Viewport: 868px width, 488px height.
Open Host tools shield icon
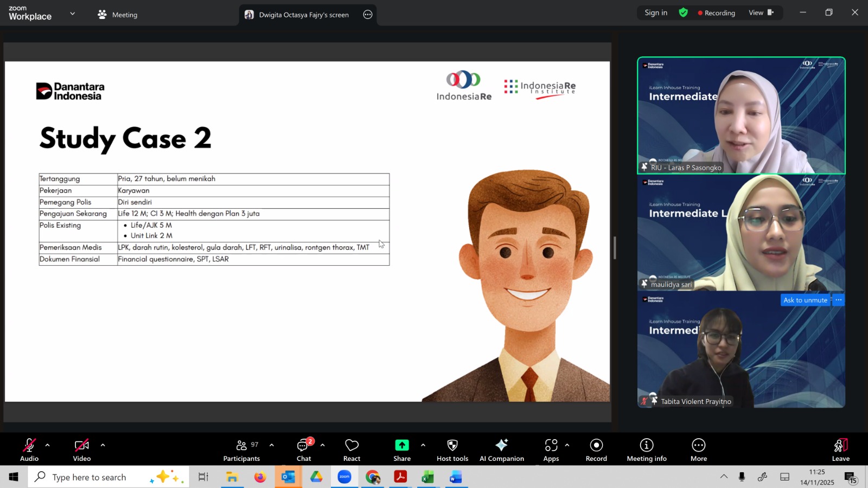(x=452, y=446)
